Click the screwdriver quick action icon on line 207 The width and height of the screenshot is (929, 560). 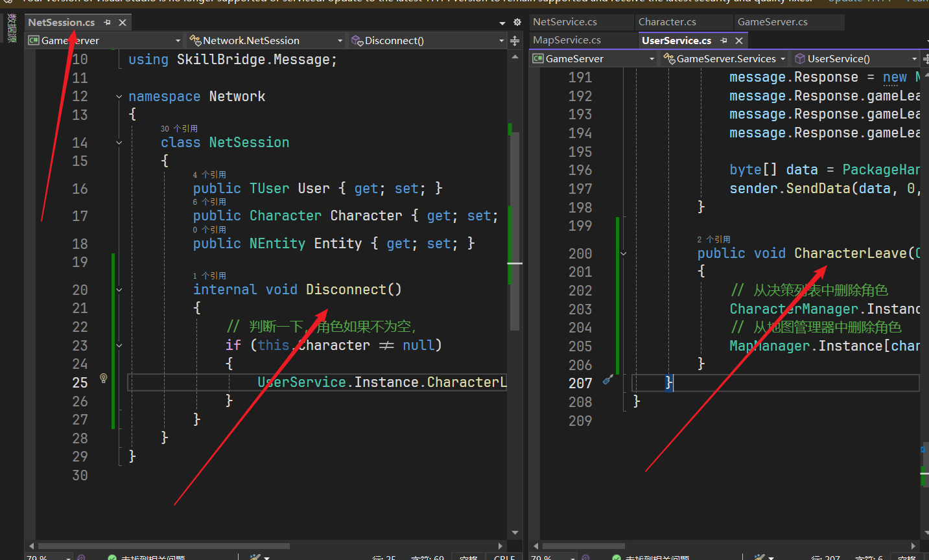pos(607,380)
